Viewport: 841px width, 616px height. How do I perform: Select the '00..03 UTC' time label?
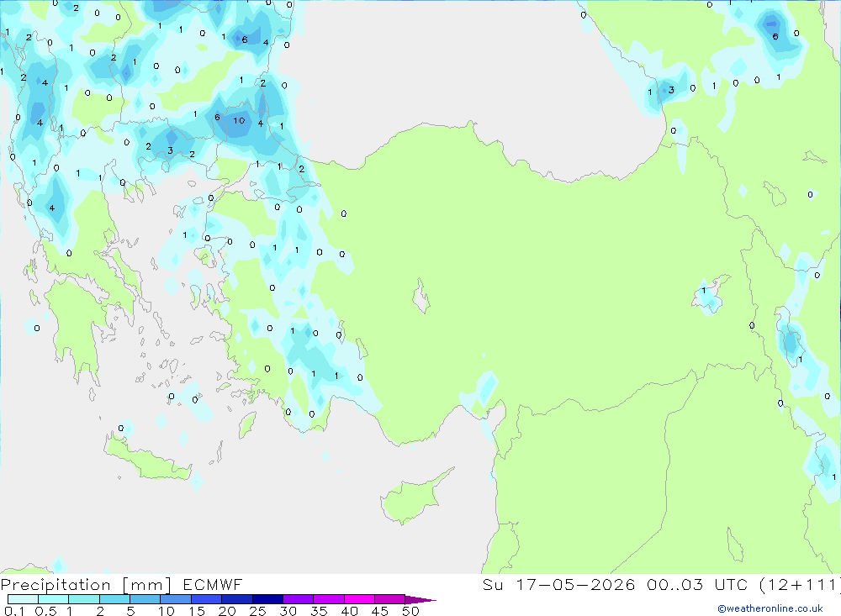click(697, 584)
